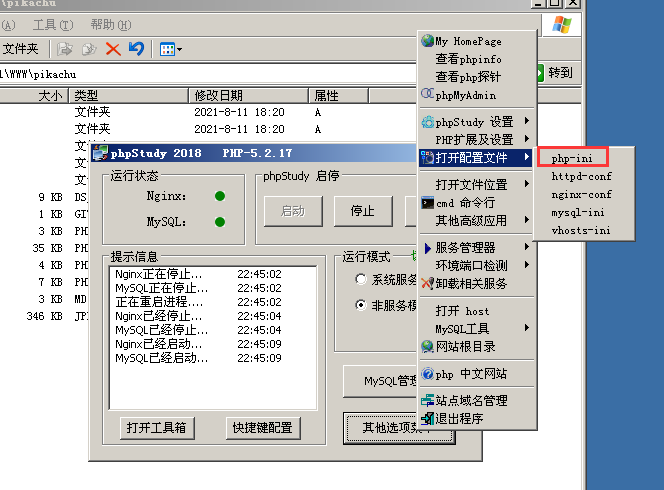Viewport: 664px width, 490px height.
Task: Expand the phpStudy 设置 submenu arrow
Action: pyautogui.click(x=526, y=121)
